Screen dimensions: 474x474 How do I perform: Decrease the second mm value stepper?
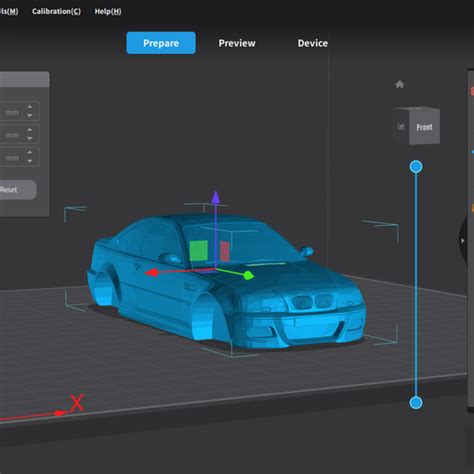(x=30, y=138)
